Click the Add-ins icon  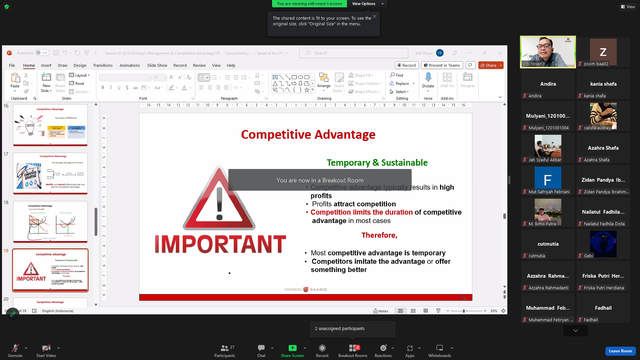(x=447, y=78)
